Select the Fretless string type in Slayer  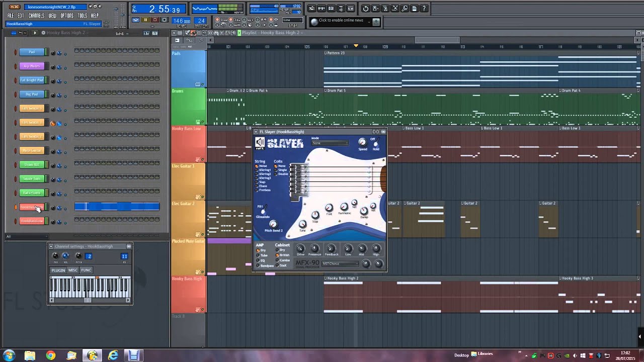263,190
